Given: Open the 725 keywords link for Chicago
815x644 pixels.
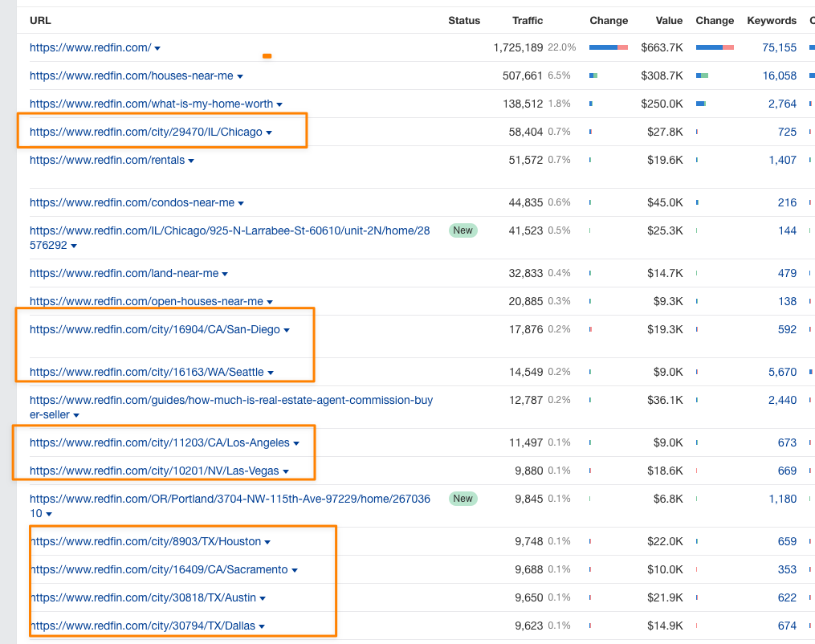Looking at the screenshot, I should click(x=787, y=132).
